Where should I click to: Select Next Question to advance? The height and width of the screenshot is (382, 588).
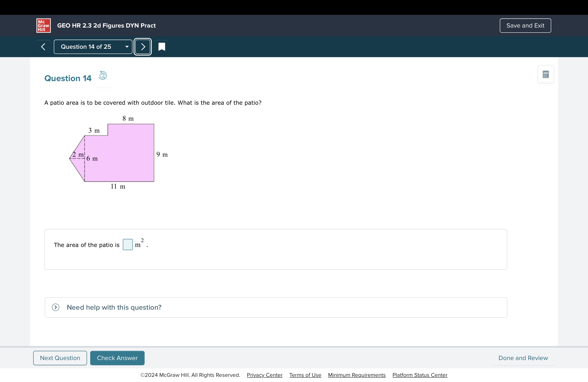(60, 358)
